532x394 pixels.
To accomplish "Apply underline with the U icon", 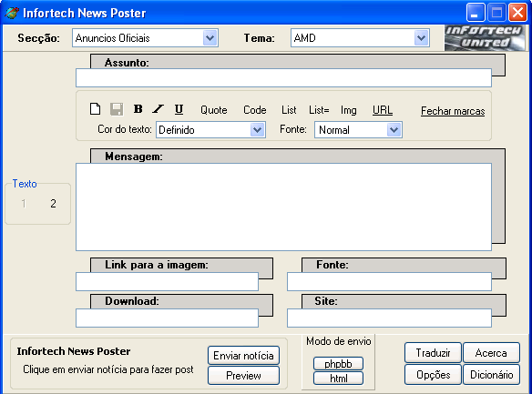I will tap(179, 109).
